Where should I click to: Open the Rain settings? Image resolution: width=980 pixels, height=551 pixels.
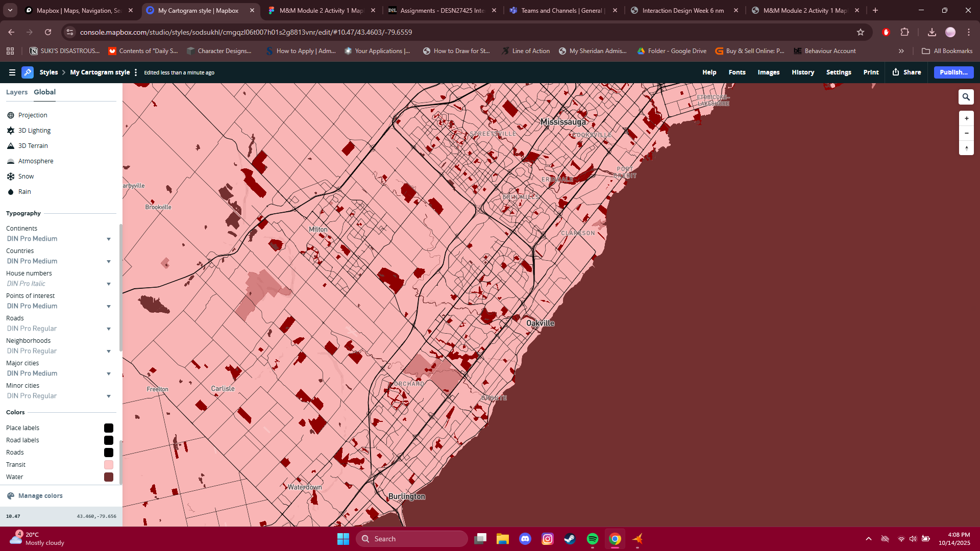click(24, 192)
